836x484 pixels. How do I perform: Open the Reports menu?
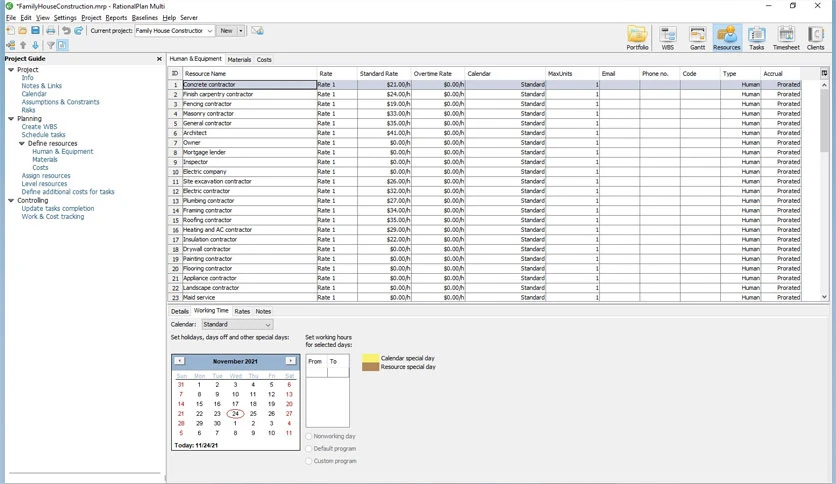point(116,18)
